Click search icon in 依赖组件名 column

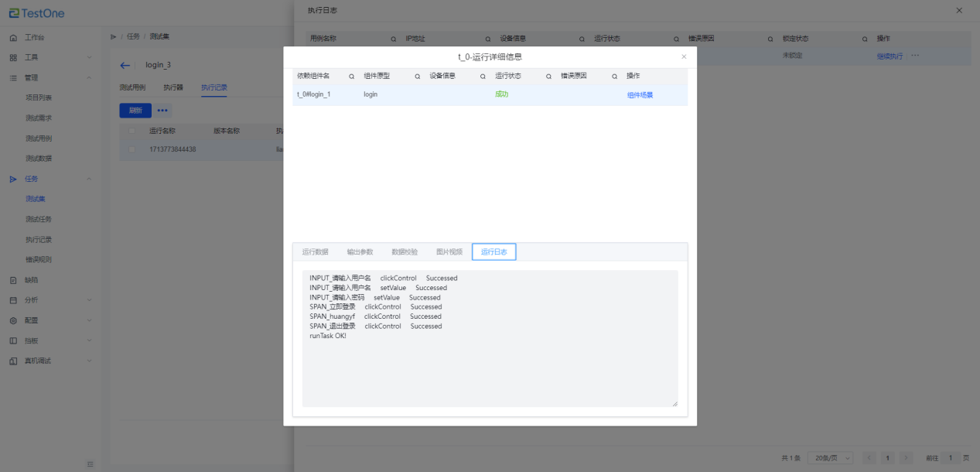coord(351,77)
